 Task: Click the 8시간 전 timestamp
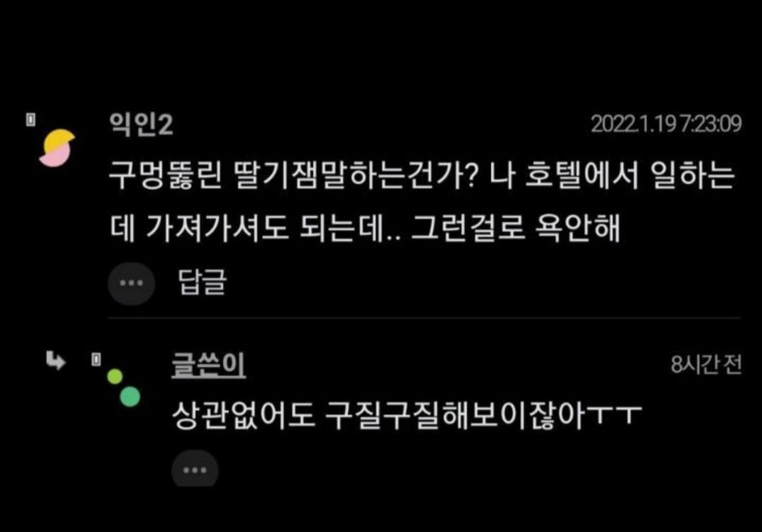(x=706, y=364)
